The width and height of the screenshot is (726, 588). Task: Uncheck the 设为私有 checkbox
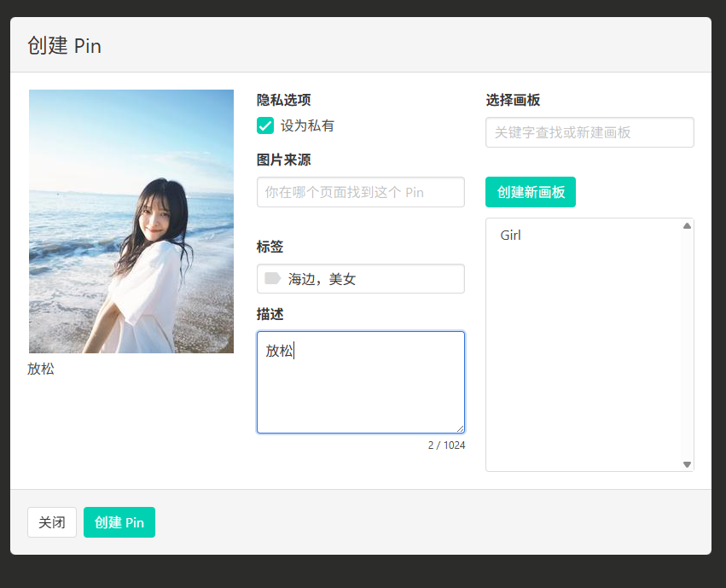pyautogui.click(x=265, y=125)
